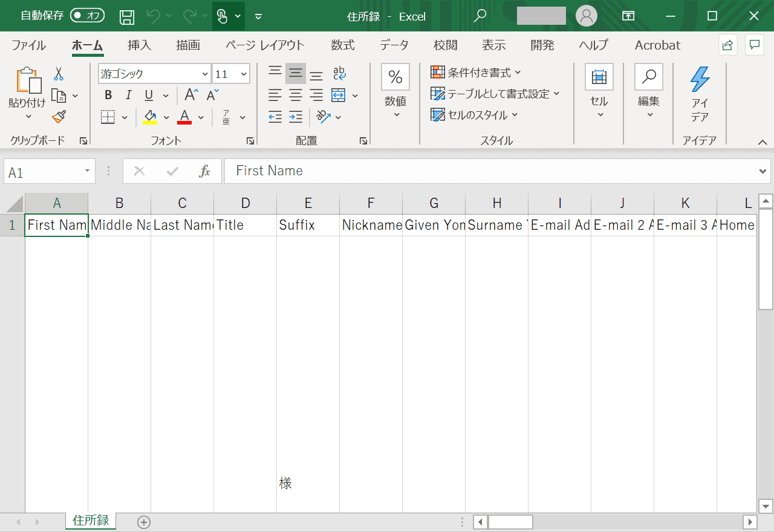Open Customize Quick Access Toolbar arrow

[258, 16]
